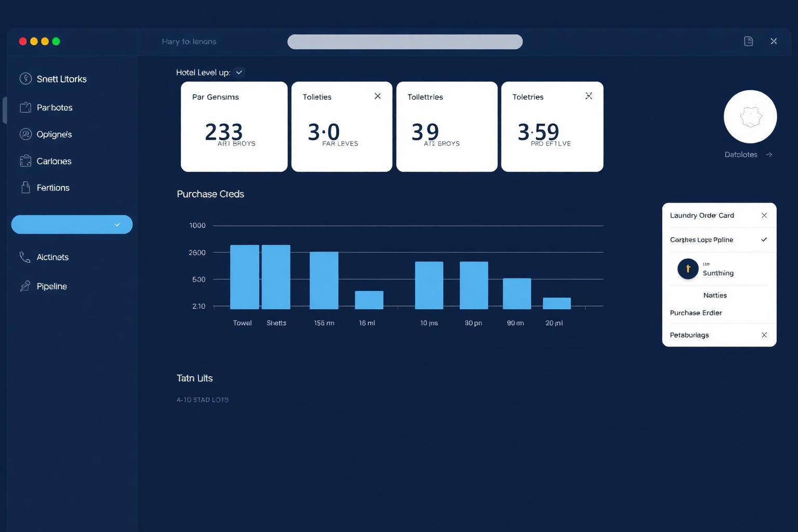Click the 156 m bar in the chart
Screen dimensions: 798x532
tap(324, 281)
